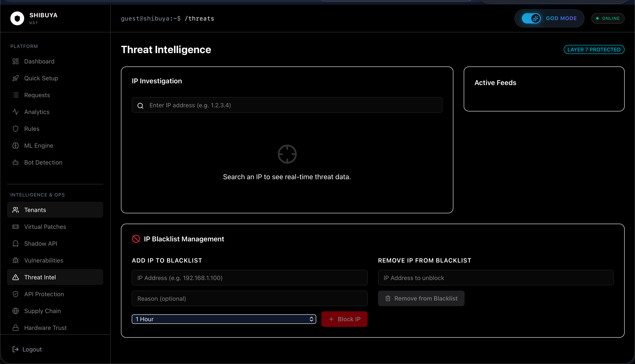635x364 pixels.
Task: Click the Reason (optional) text field
Action: 249,299
